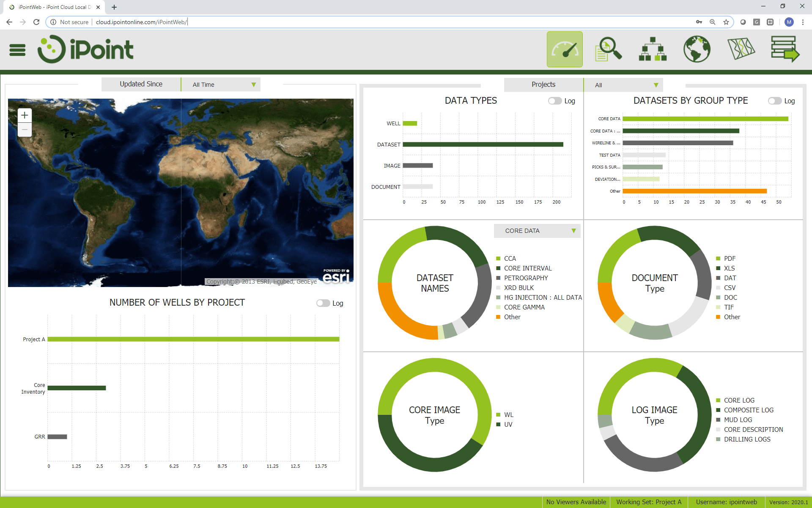Viewport: 812px width, 508px height.
Task: Click the orange Other bar in group types
Action: 694,191
